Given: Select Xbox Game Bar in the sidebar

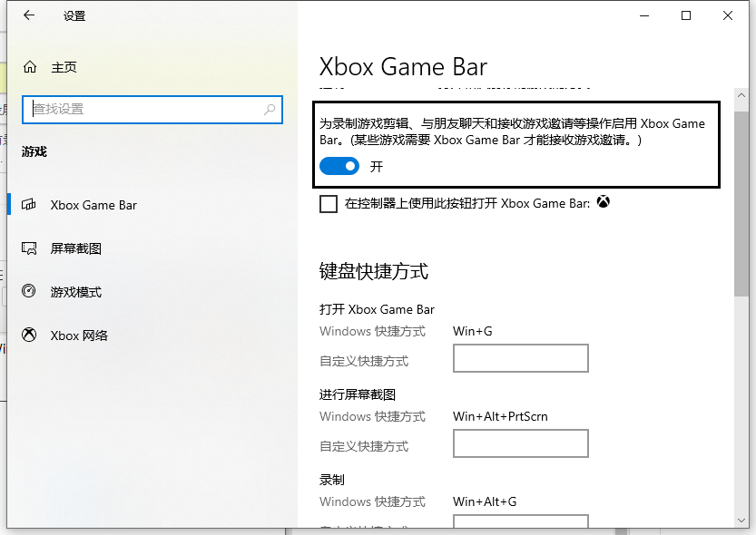Looking at the screenshot, I should click(152, 205).
